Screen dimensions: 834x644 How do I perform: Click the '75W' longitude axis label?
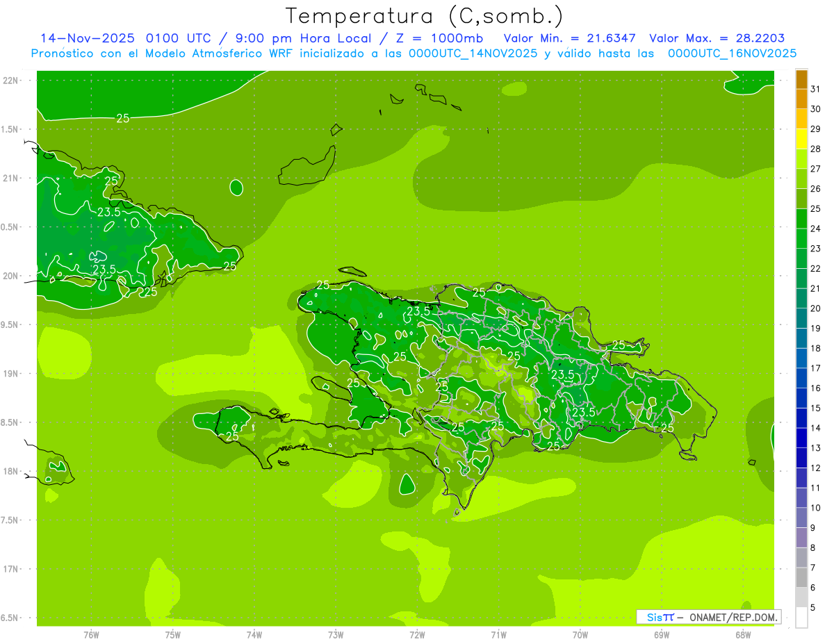[172, 634]
